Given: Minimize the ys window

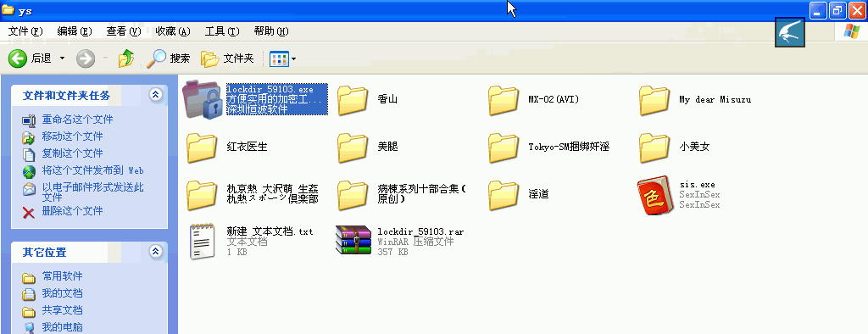Looking at the screenshot, I should (818, 10).
